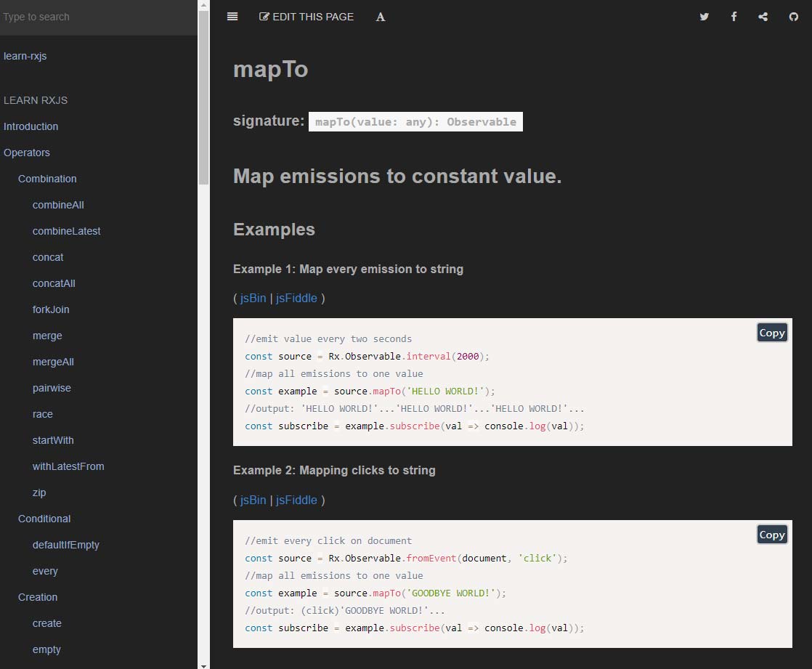Screen dimensions: 812x669
Task: Copy the Example 1 code block
Action: coord(771,333)
